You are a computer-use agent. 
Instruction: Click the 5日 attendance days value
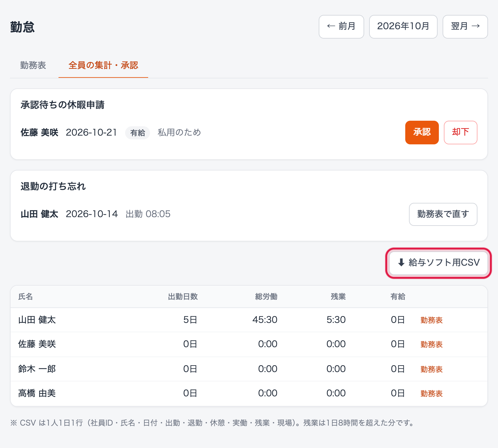click(190, 320)
